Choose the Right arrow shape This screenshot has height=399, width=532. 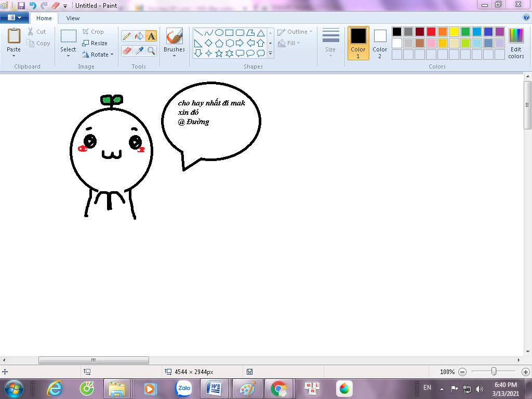click(x=240, y=43)
